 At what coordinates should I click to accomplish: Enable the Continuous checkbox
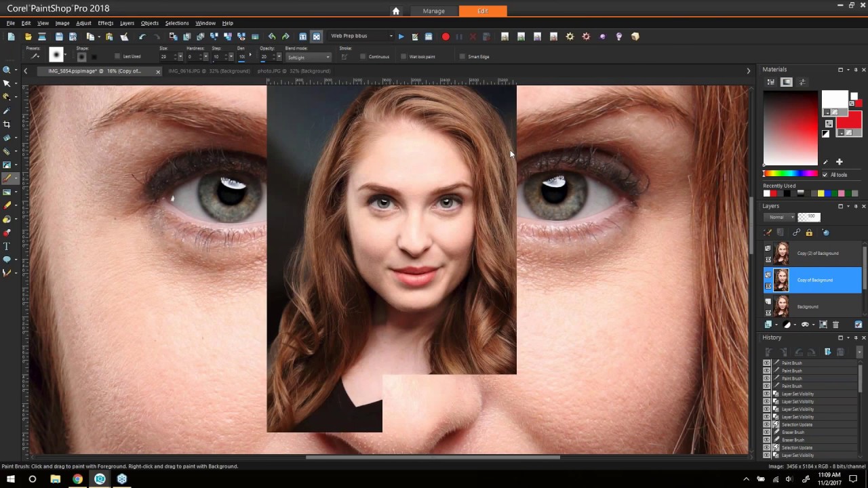click(x=363, y=56)
